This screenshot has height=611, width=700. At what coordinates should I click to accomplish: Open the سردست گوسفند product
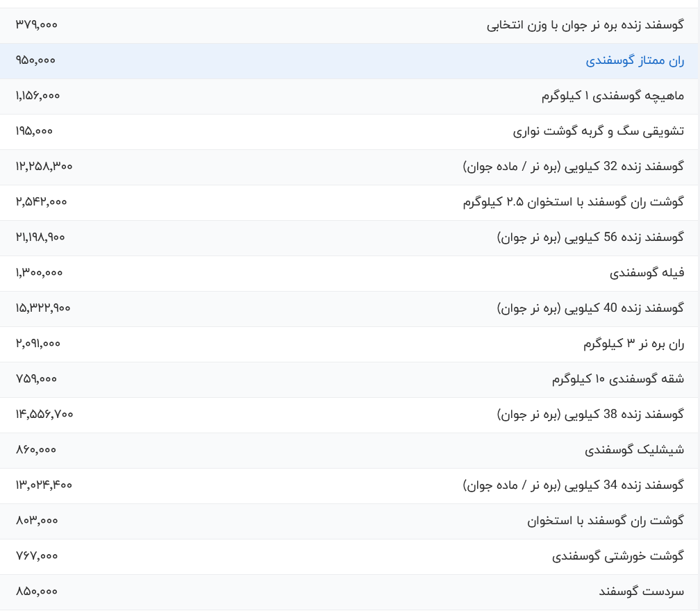coord(641,592)
